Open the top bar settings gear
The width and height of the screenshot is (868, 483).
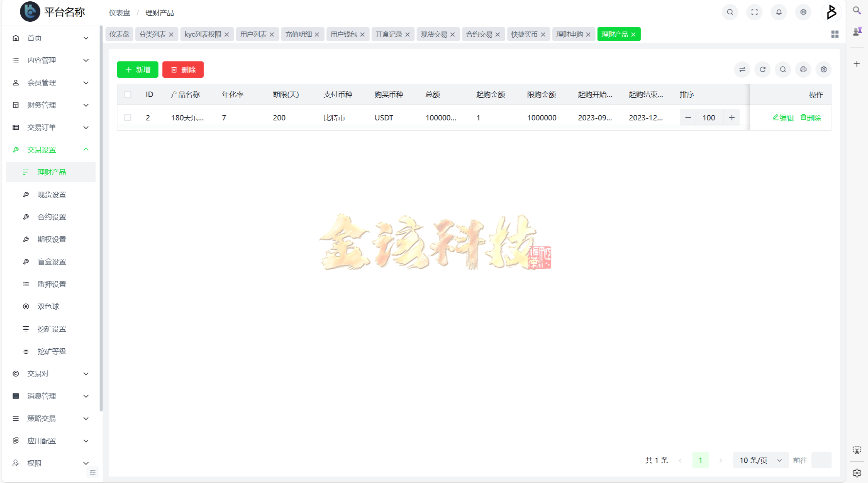(803, 12)
